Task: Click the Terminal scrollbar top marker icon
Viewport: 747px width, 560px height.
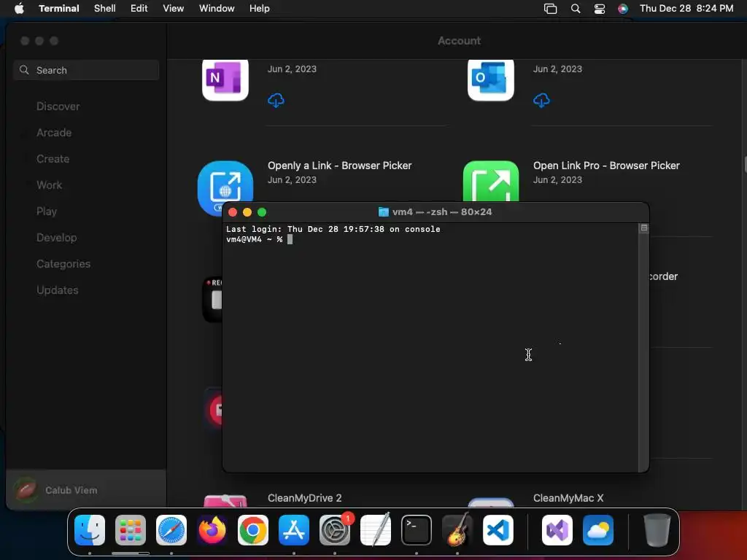Action: pos(644,228)
